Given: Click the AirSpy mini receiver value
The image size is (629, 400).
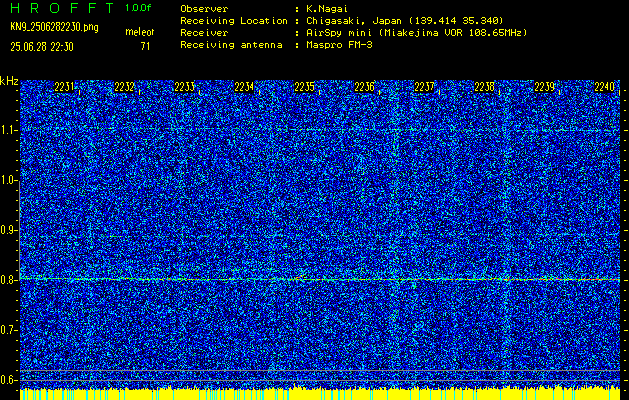Looking at the screenshot, I should pos(416,32).
